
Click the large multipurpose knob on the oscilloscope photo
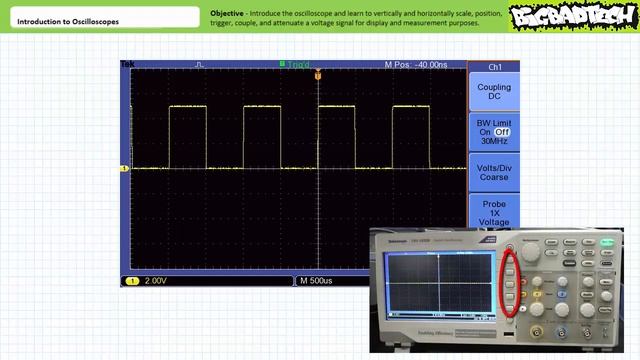point(531,252)
